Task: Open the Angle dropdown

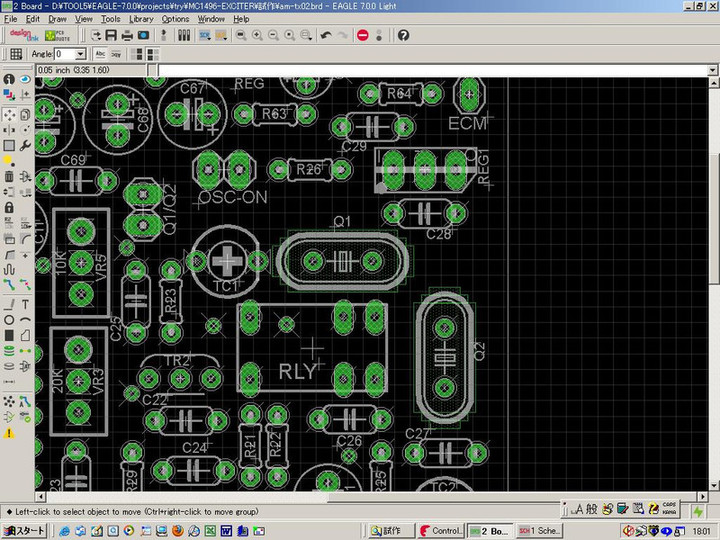Action: pyautogui.click(x=80, y=54)
